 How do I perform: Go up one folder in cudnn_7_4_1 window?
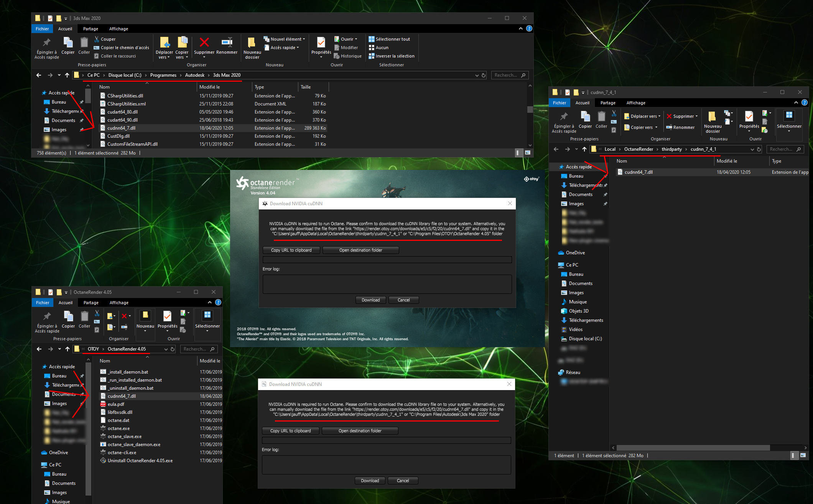584,149
